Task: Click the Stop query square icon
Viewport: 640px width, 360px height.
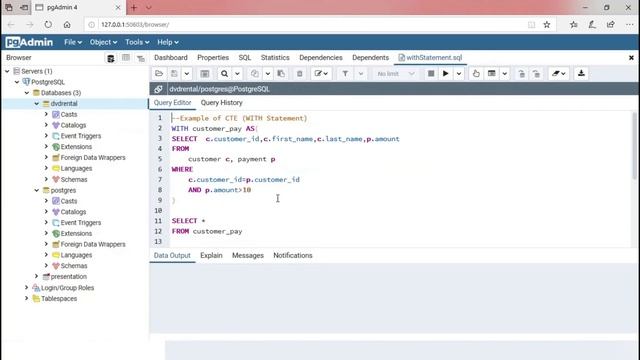Action: coord(431,74)
